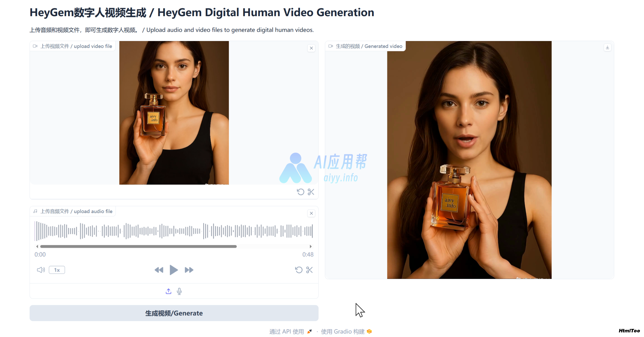
Task: Trim the uploaded video with scissors icon
Action: pyautogui.click(x=311, y=192)
